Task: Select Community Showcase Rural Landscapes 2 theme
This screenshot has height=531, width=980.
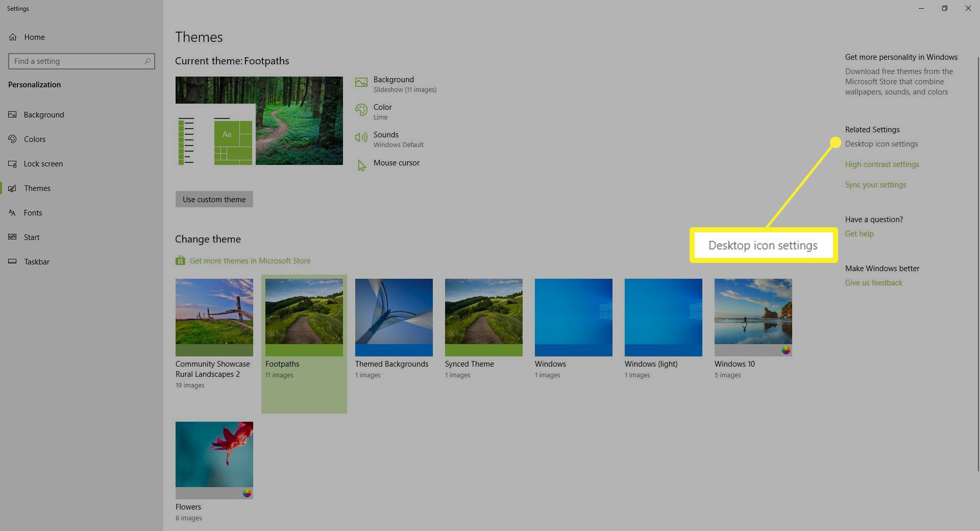Action: tap(214, 318)
